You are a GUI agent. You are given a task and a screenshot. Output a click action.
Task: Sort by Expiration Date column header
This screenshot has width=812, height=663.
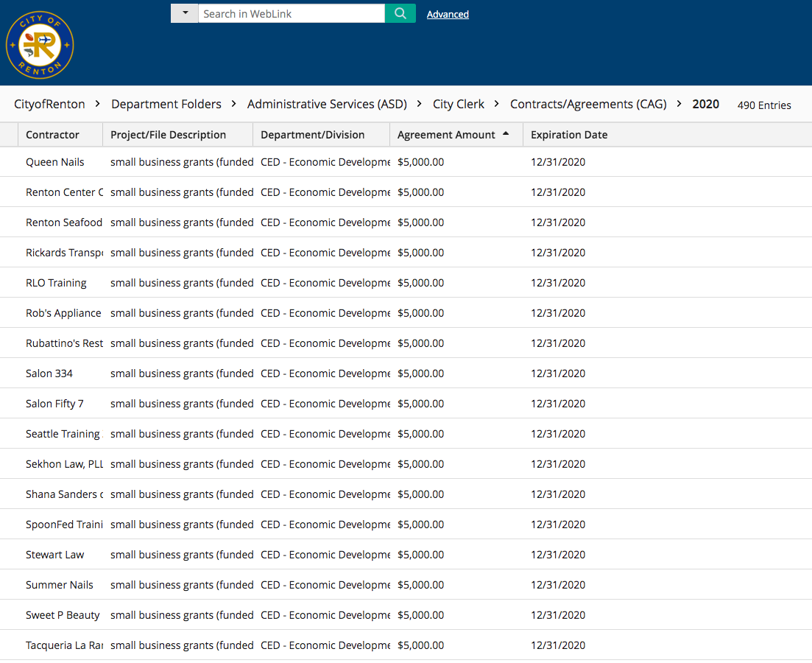tap(569, 135)
